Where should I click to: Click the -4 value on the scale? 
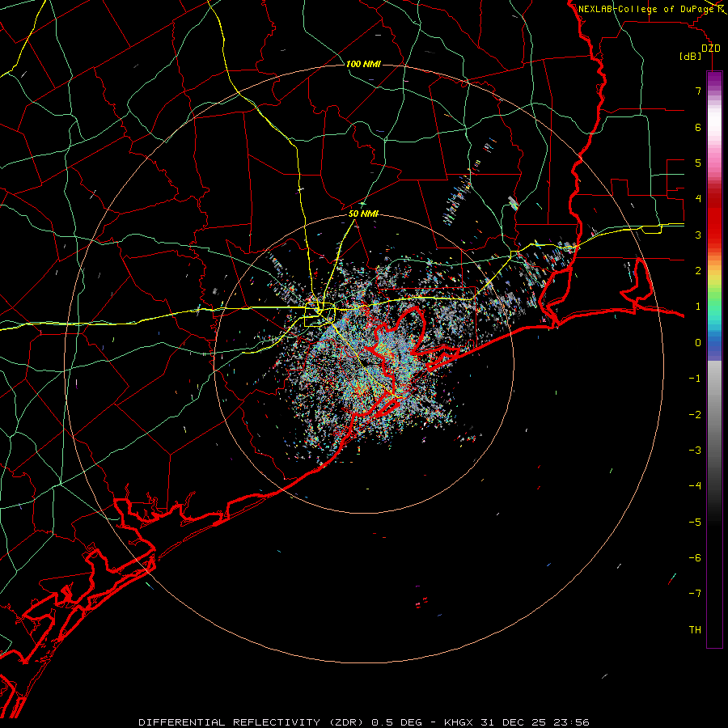(695, 485)
